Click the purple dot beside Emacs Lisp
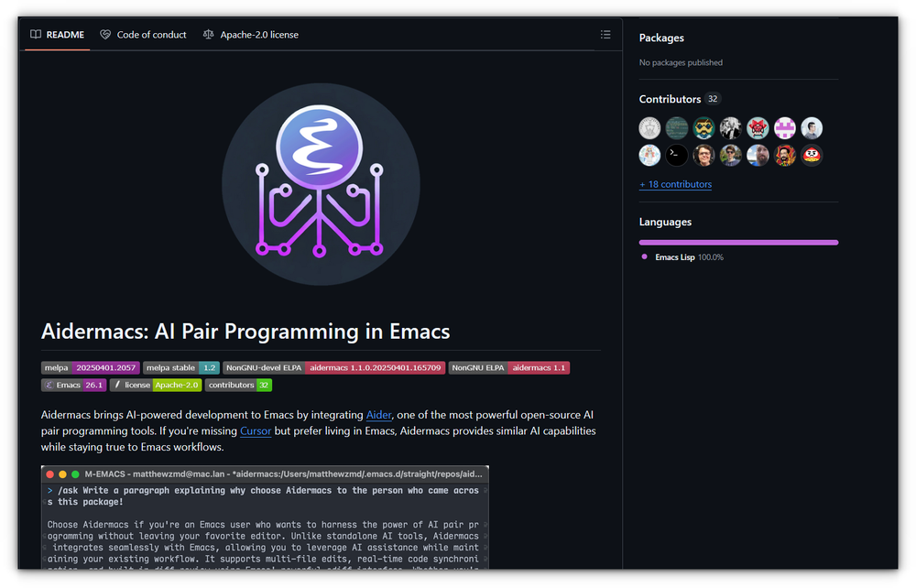Viewport: 916px width, 588px height. 645,257
